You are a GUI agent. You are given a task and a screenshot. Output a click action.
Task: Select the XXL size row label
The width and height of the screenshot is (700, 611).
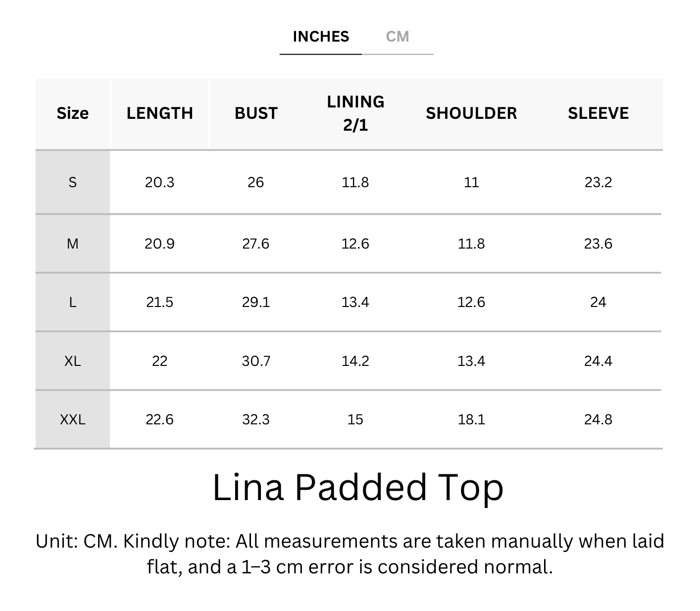(72, 420)
